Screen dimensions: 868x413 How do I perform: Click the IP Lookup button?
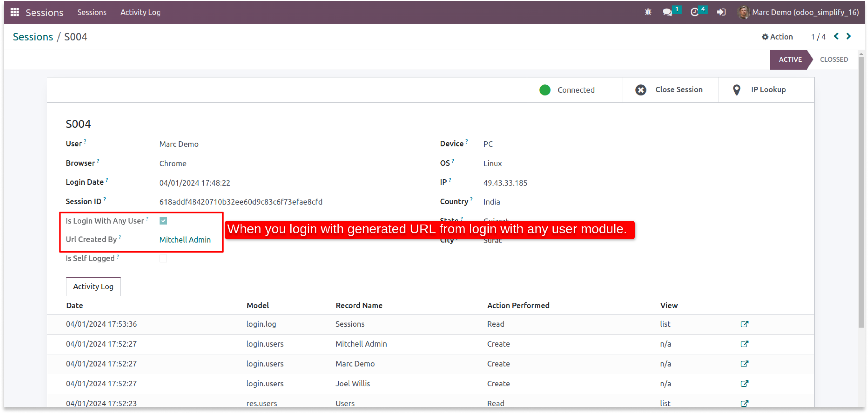pyautogui.click(x=767, y=90)
